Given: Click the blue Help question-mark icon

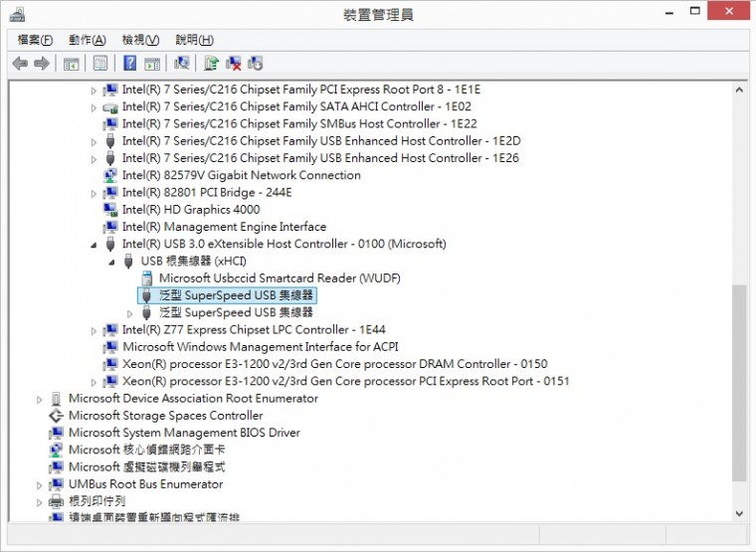Looking at the screenshot, I should click(129, 63).
